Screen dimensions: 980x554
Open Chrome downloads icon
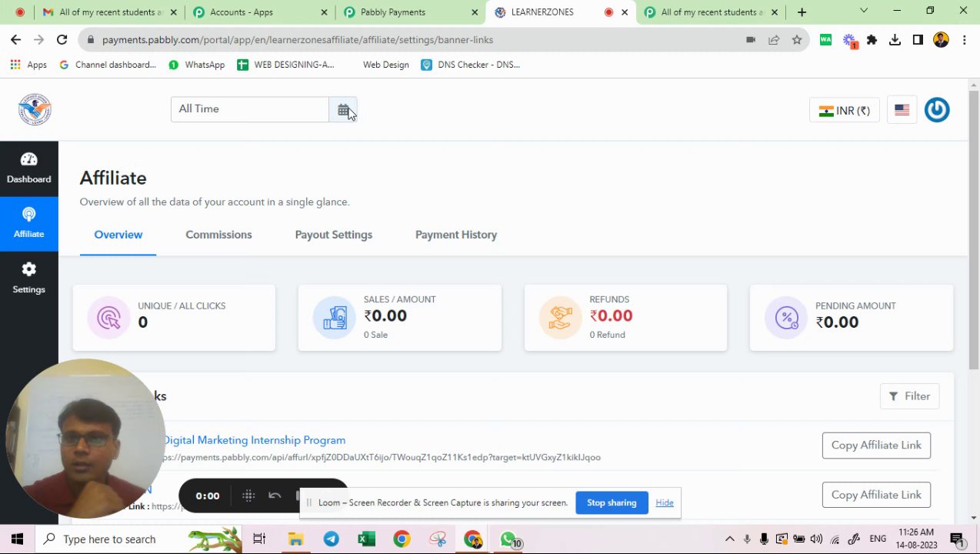click(x=895, y=40)
